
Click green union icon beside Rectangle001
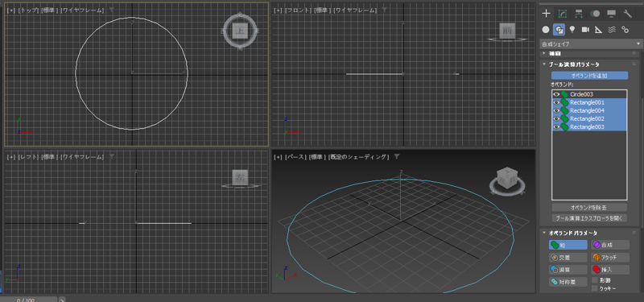click(x=565, y=102)
